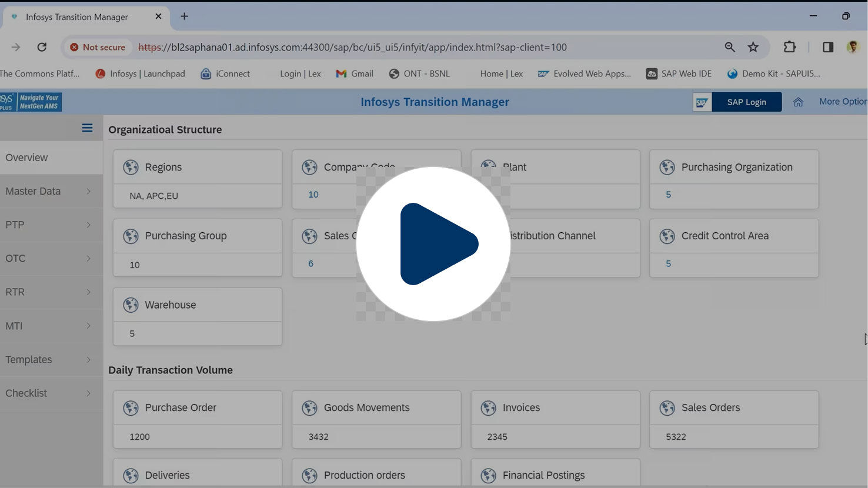
Task: Bookmark this page with star icon
Action: pos(753,47)
